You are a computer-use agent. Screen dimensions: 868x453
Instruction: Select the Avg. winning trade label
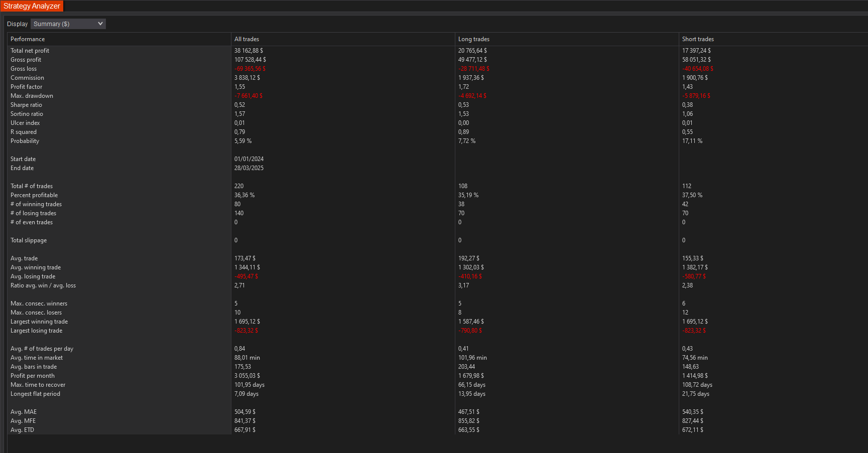pos(36,267)
